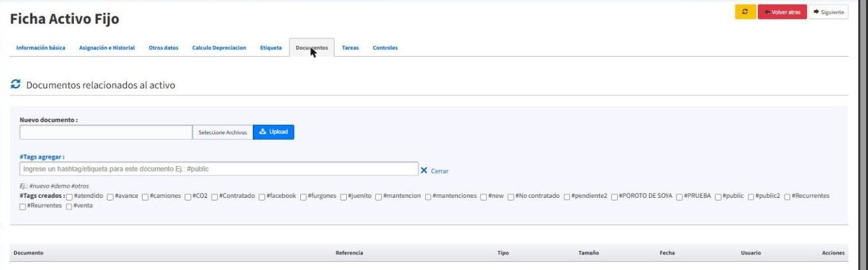Check the #pendiente2 tag checkbox
Viewport: 868px width, 270px height.
point(567,196)
